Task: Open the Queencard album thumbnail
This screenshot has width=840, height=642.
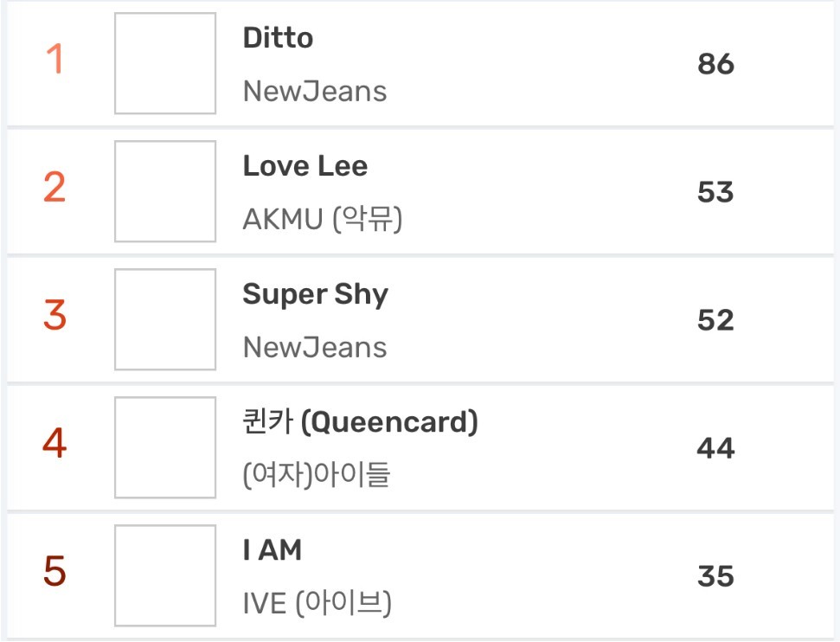Action: tap(165, 447)
